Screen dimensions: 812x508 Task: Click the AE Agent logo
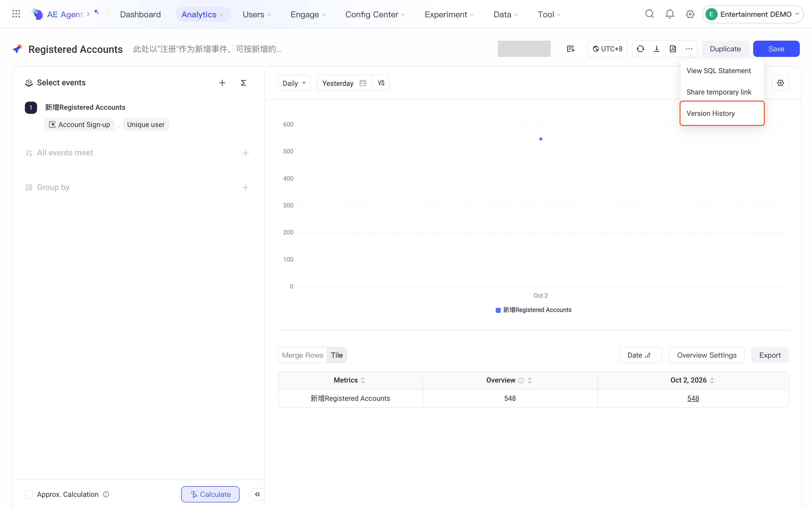[37, 14]
